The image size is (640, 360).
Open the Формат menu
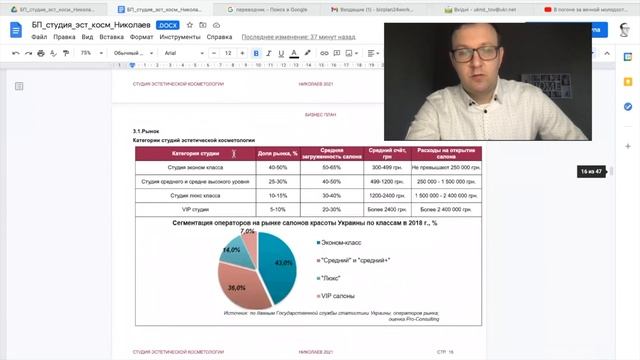point(141,37)
